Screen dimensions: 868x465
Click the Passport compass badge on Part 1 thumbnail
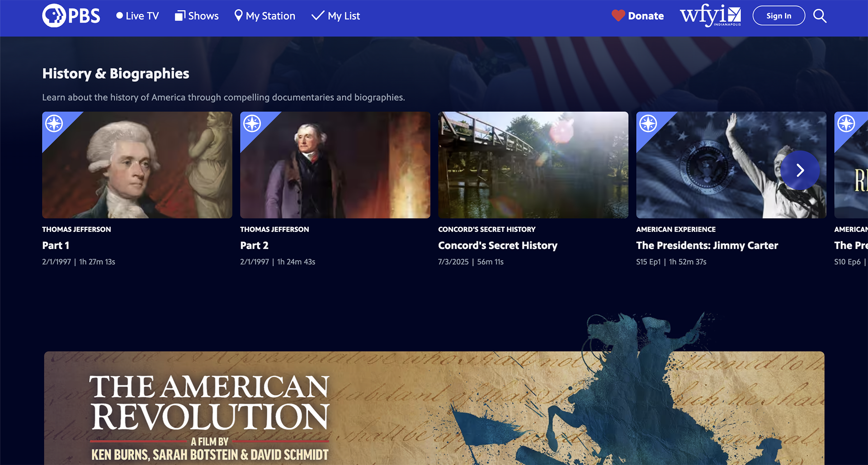[x=53, y=123]
